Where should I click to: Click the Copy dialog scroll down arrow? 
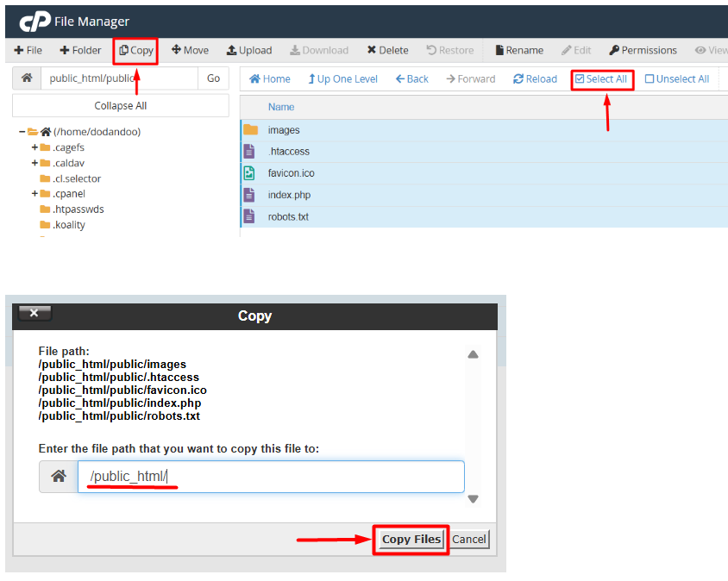click(x=473, y=499)
